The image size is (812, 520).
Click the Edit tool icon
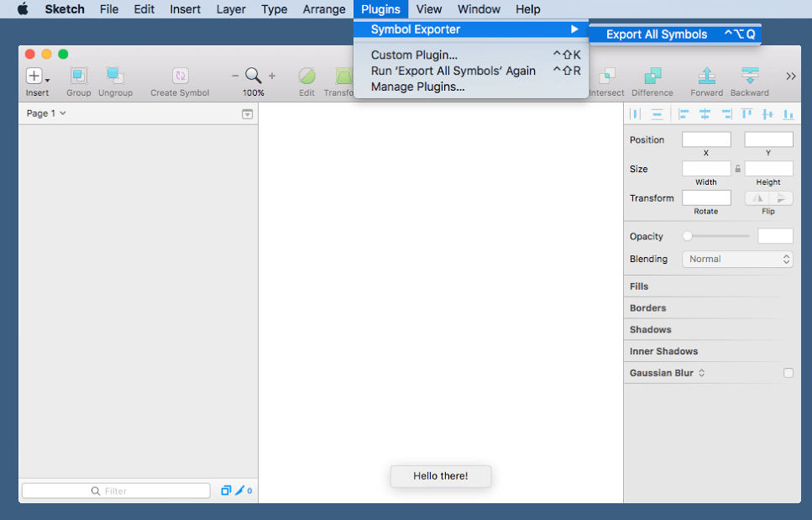[306, 76]
